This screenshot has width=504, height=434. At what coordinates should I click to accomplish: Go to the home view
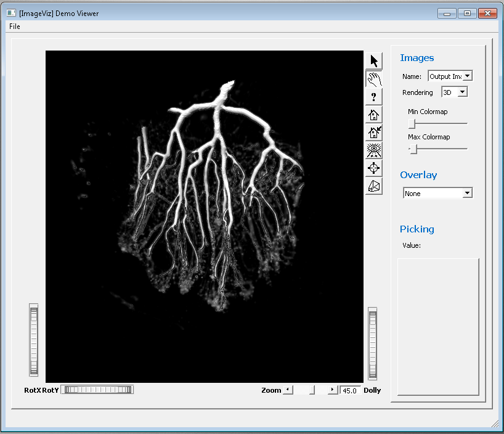point(374,115)
